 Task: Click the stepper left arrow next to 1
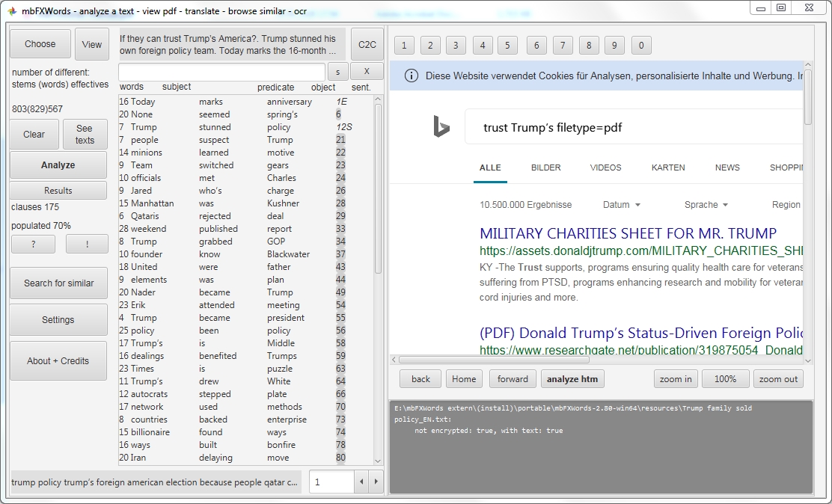pyautogui.click(x=361, y=482)
